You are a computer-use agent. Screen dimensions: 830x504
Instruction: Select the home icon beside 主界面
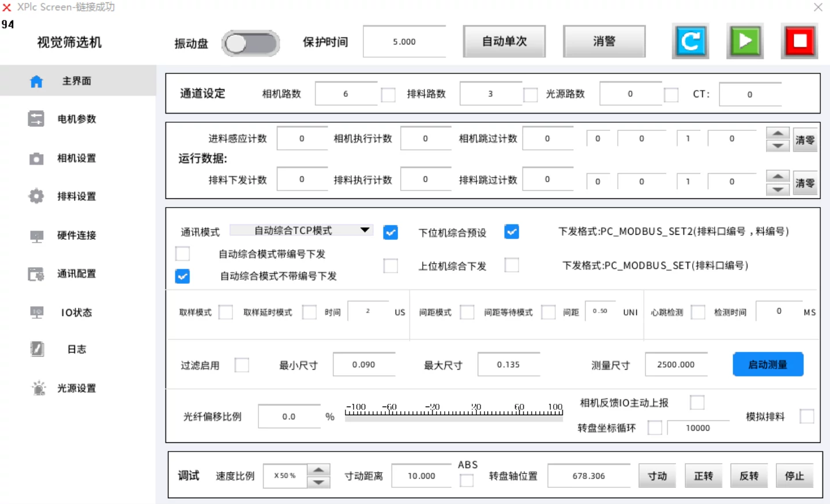[x=36, y=81]
